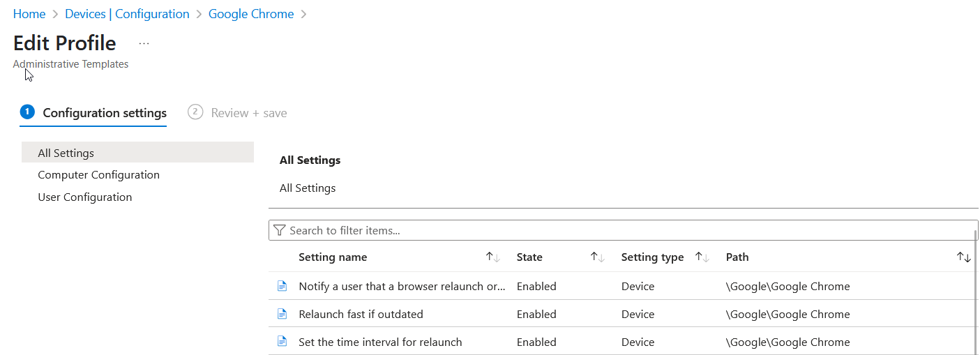980x355 pixels.
Task: Open the Relaunch fast if outdated setting
Action: (x=361, y=314)
